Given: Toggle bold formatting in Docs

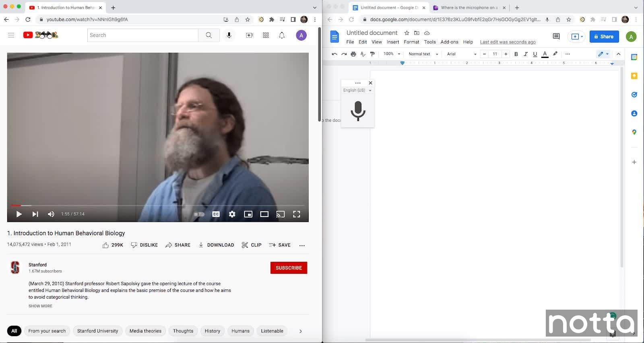Looking at the screenshot, I should tap(516, 54).
